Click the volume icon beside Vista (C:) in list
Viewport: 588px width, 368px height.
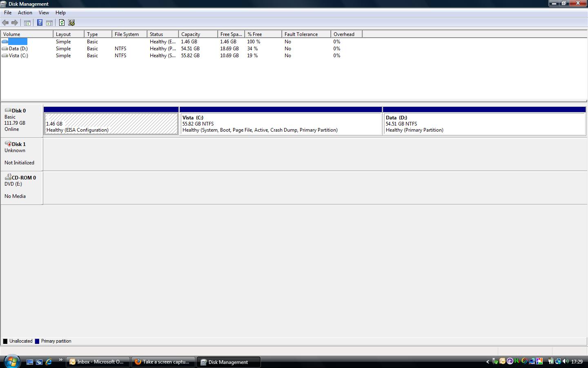coord(5,56)
